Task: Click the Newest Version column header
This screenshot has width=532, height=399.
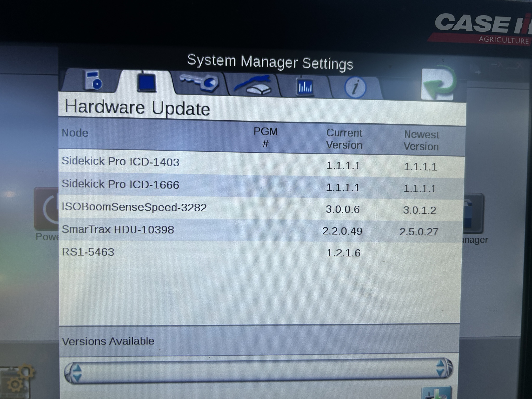Action: click(x=421, y=141)
